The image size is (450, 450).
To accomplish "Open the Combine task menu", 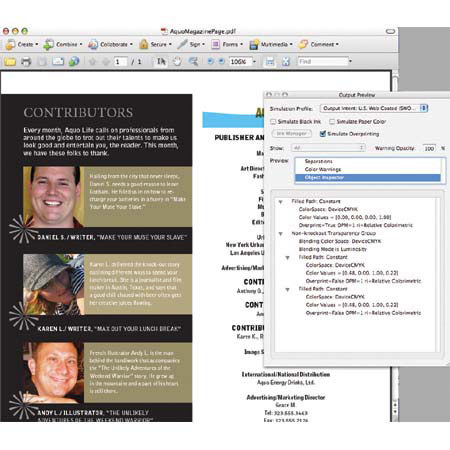I will coord(63,44).
